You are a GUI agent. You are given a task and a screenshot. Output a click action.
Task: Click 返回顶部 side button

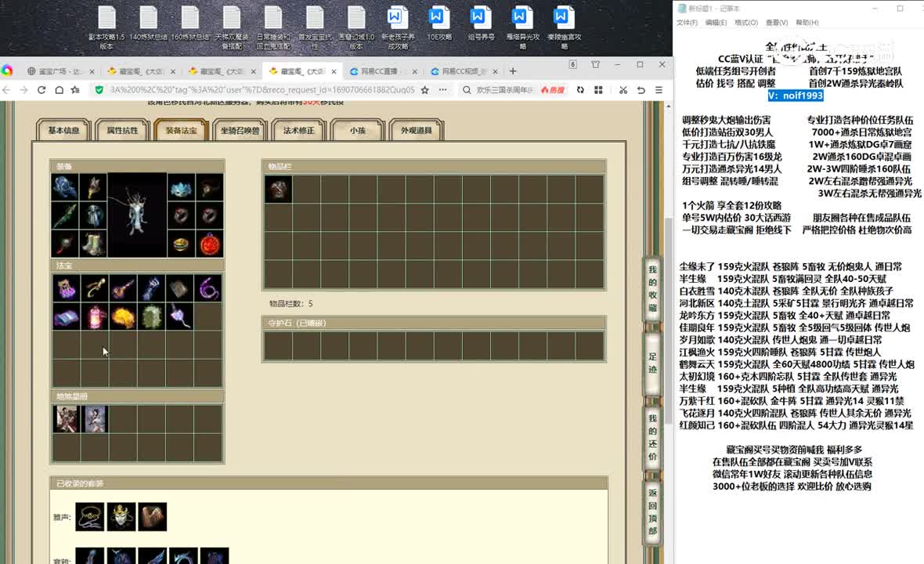click(x=652, y=512)
